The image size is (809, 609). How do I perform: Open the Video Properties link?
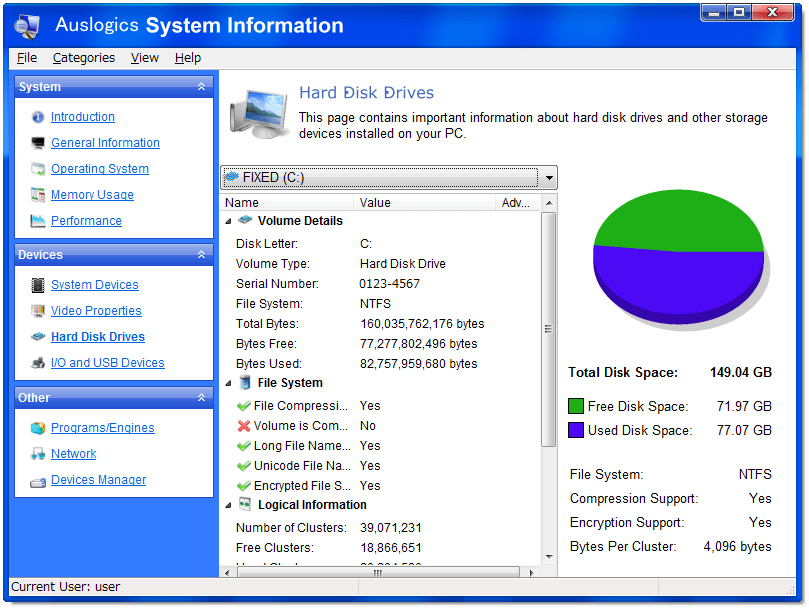96,311
